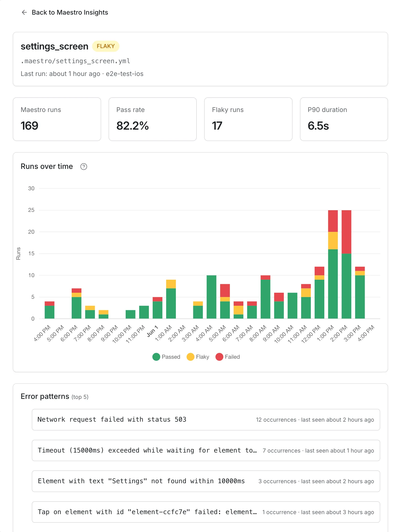Expand the Network request failed 503 error
Viewport: 399px width, 532px height.
tap(206, 419)
